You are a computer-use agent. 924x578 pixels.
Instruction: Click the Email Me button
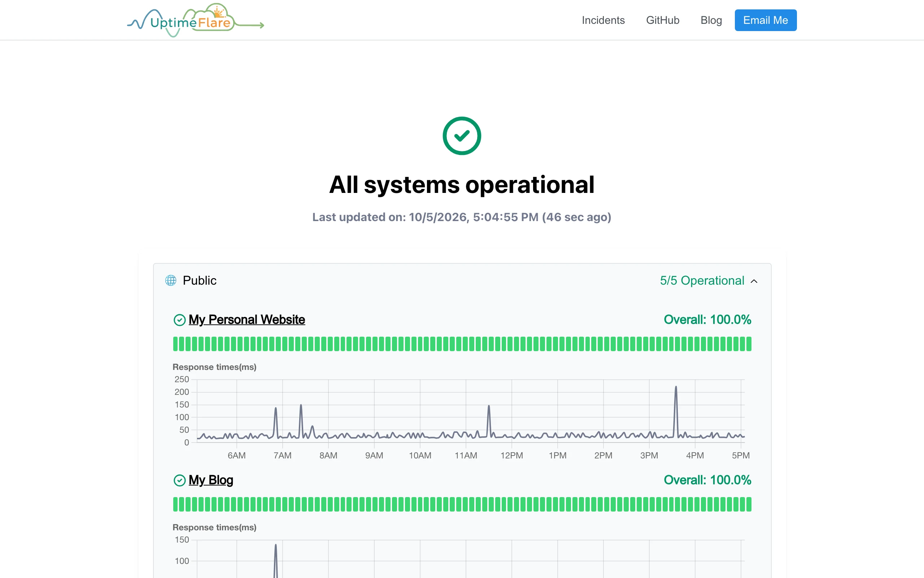(765, 20)
